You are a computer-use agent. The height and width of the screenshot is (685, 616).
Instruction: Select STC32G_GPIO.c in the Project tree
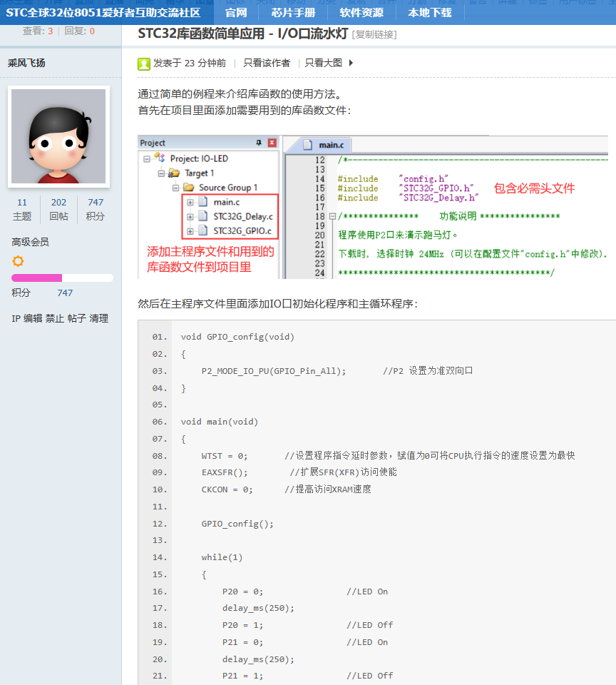pyautogui.click(x=242, y=231)
